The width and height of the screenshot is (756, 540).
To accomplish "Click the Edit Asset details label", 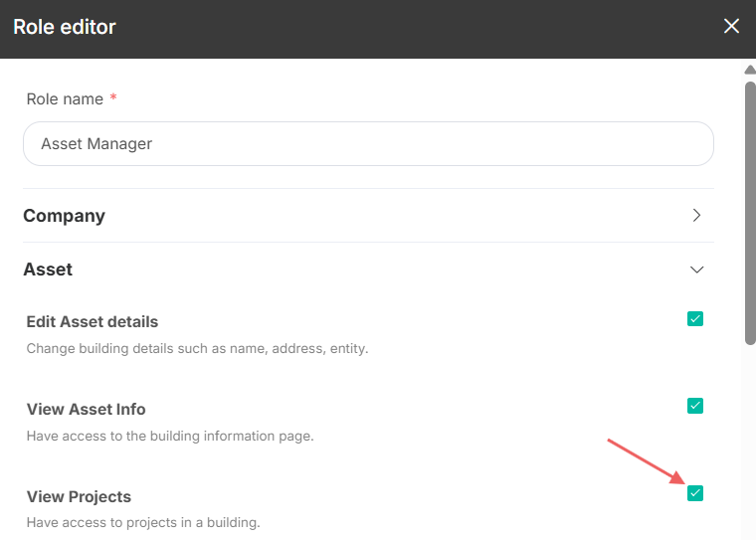I will click(93, 321).
